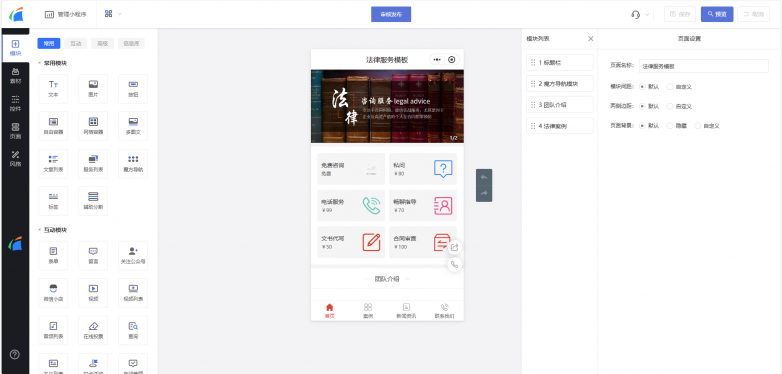
Task: Click the undo arrow beside phone preview
Action: [484, 177]
